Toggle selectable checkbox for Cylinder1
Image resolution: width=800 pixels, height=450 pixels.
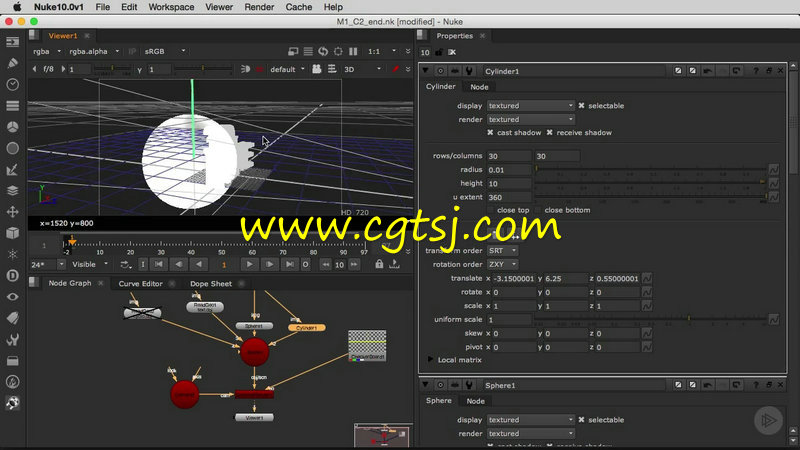pyautogui.click(x=581, y=106)
